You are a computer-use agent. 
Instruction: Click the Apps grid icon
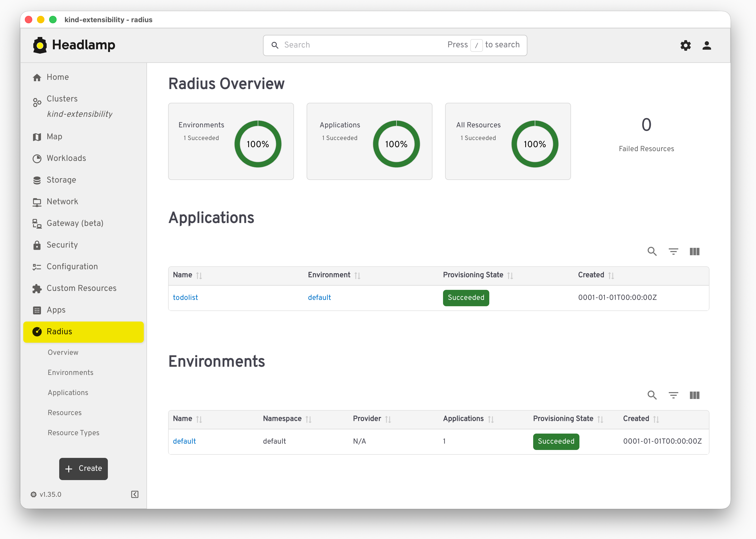pyautogui.click(x=37, y=310)
